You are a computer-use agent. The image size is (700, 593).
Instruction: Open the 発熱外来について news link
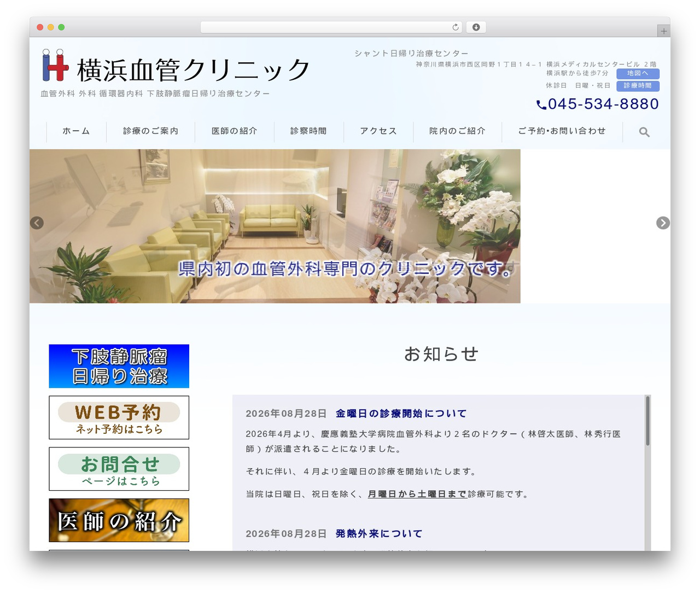[x=379, y=533]
